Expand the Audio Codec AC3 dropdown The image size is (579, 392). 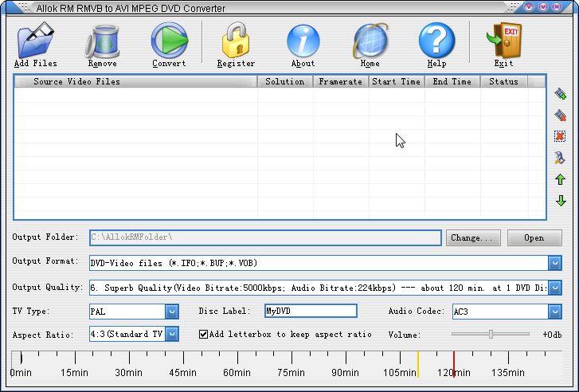(555, 312)
